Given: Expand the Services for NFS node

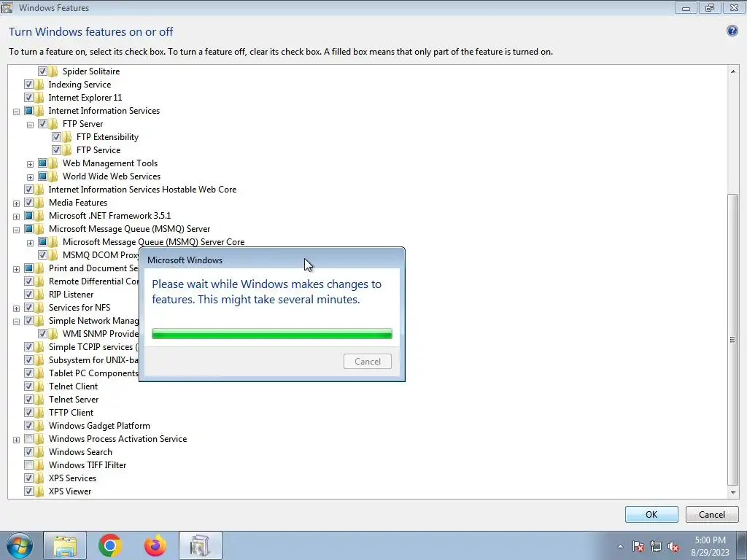Looking at the screenshot, I should (x=16, y=308).
